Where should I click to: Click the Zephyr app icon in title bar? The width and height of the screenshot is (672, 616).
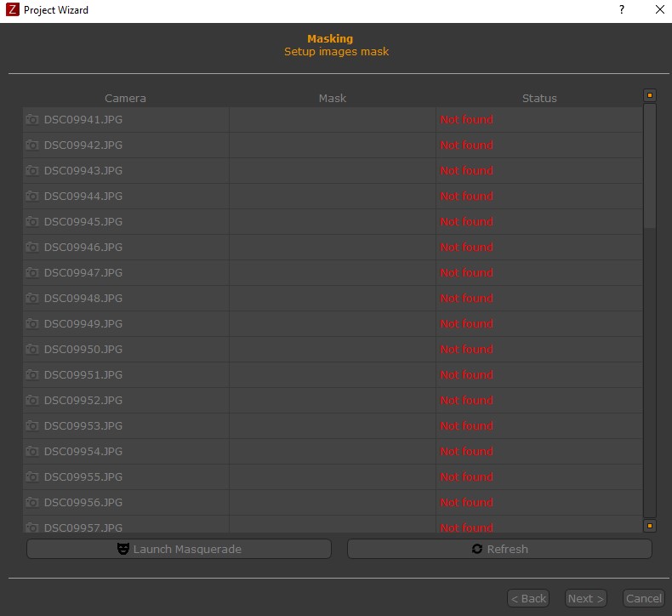[x=12, y=10]
